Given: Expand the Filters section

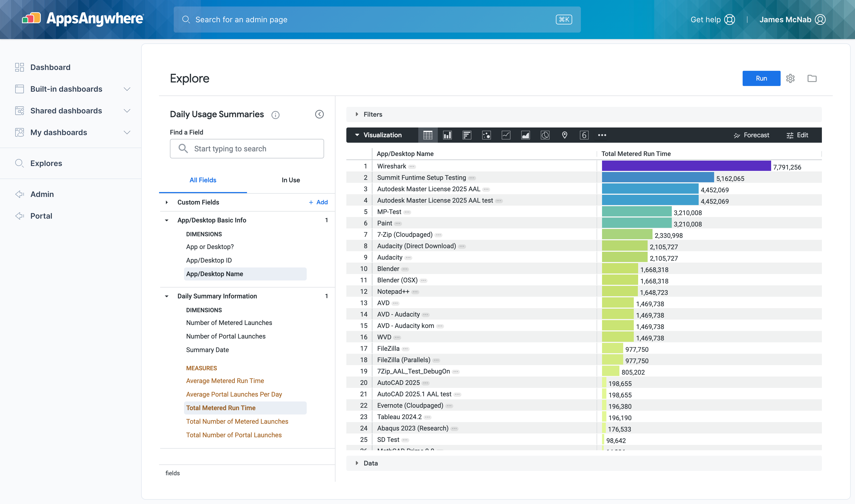Looking at the screenshot, I should click(x=373, y=114).
